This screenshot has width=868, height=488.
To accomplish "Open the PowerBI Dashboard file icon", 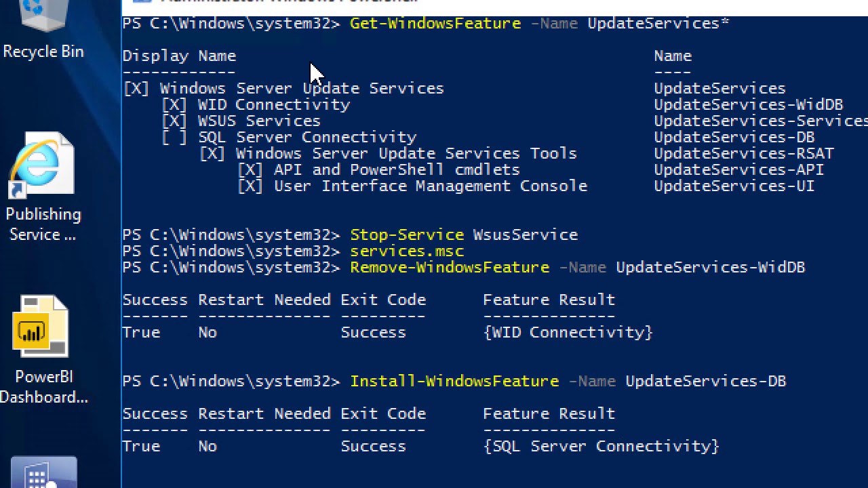I will 41,327.
